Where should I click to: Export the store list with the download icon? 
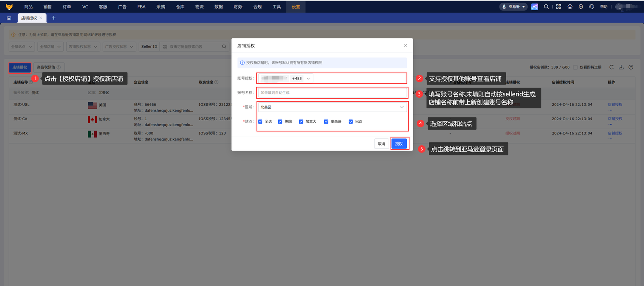point(621,67)
